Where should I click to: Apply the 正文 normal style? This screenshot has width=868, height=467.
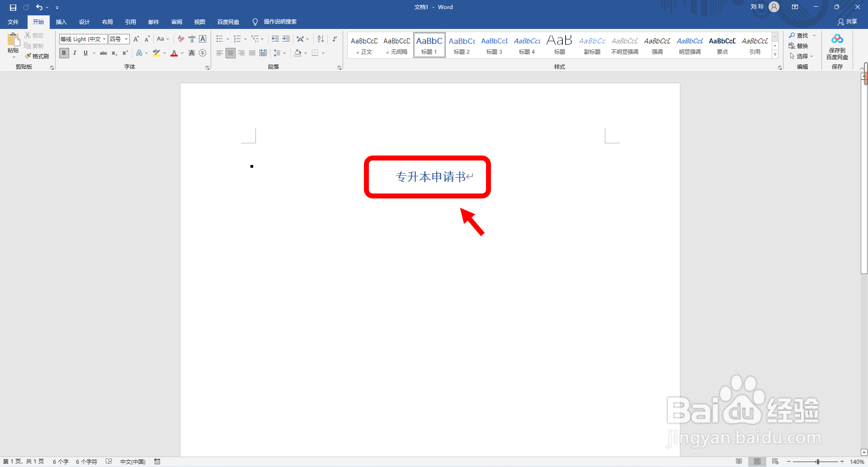click(364, 45)
